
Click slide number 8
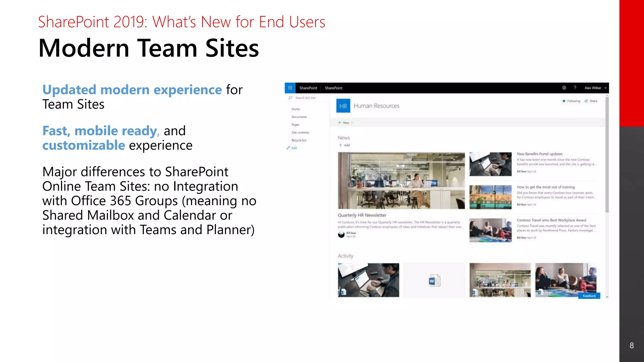[632, 346]
